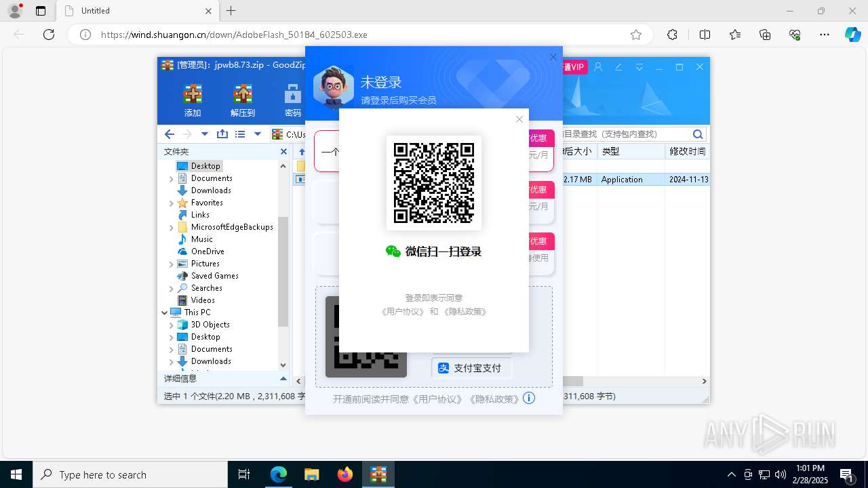This screenshot has height=488, width=868.
Task: Open Edge split screen icon
Action: 705,35
